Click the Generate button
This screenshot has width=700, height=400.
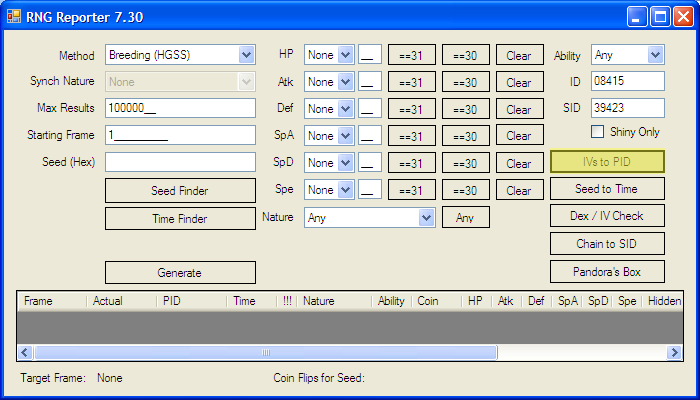(180, 272)
